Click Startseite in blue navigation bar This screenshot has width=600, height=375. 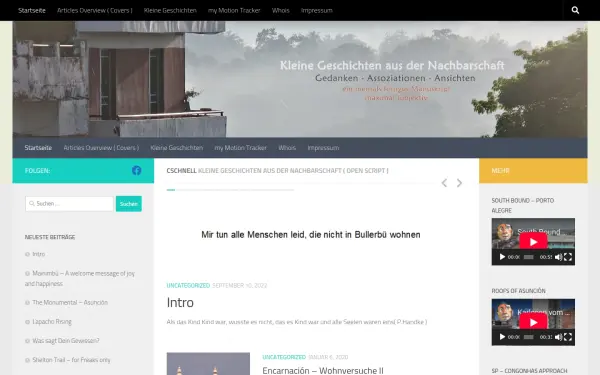[38, 148]
